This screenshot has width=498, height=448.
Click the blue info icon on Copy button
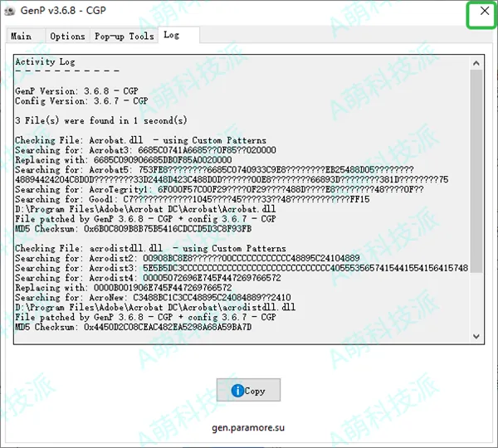tap(237, 391)
